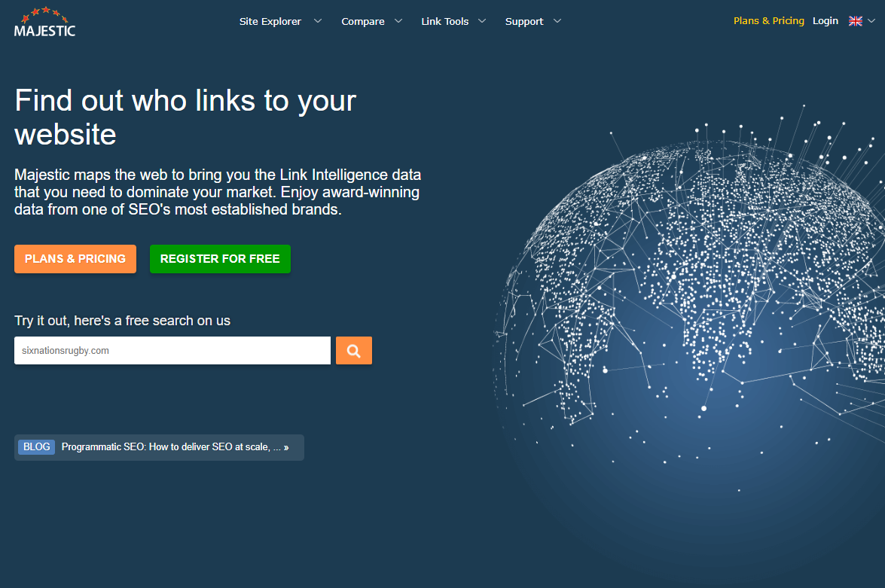Click the 'Find out who links to your website' heading
Screen dimensions: 885x588
(x=185, y=117)
